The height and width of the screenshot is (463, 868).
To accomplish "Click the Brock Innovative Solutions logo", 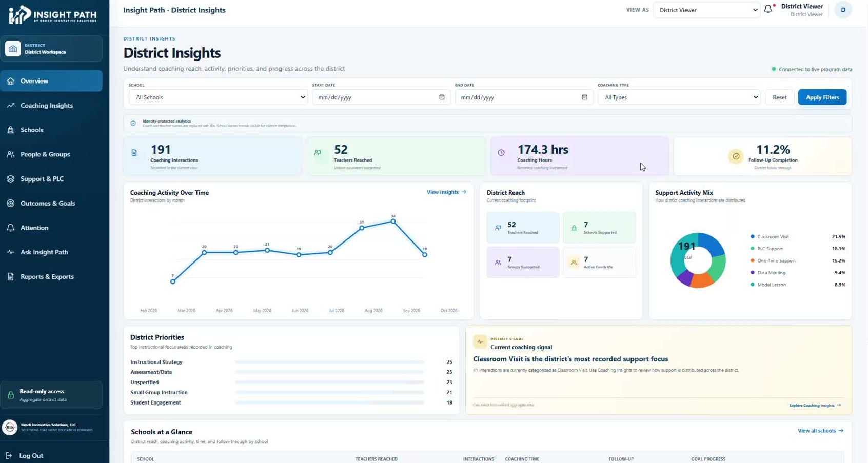I will click(10, 427).
